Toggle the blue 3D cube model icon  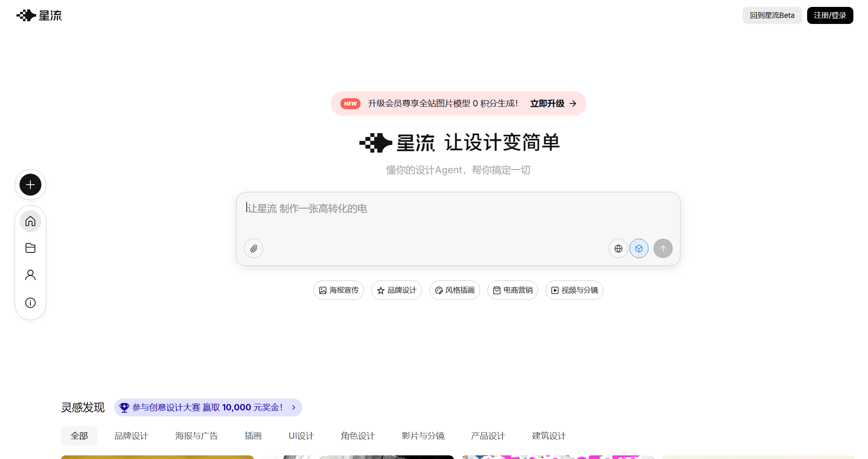[639, 248]
